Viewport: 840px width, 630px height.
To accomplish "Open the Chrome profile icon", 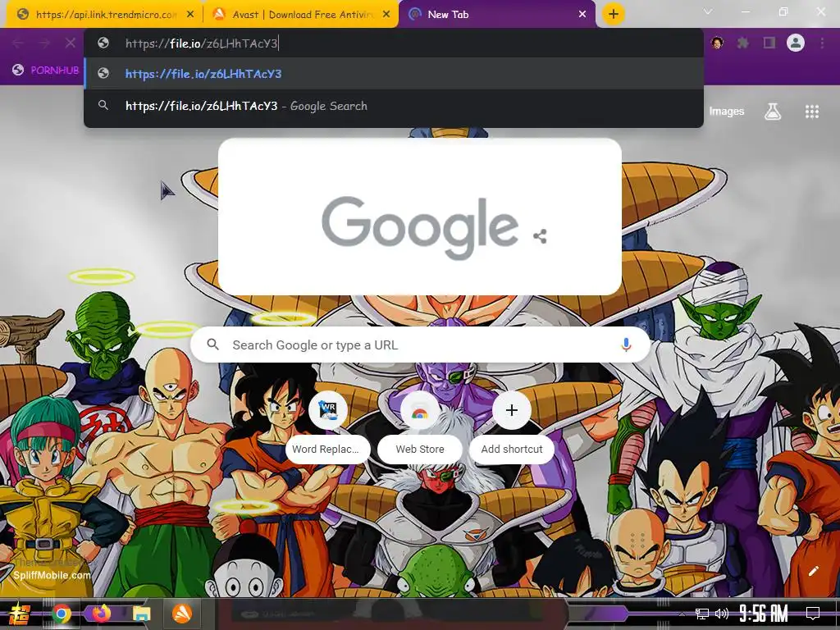I will (796, 43).
